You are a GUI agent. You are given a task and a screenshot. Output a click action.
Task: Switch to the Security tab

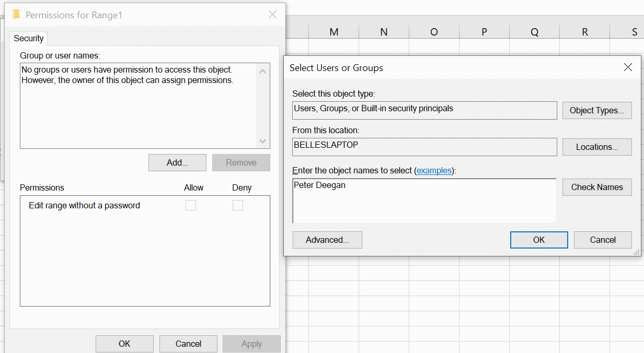[29, 39]
